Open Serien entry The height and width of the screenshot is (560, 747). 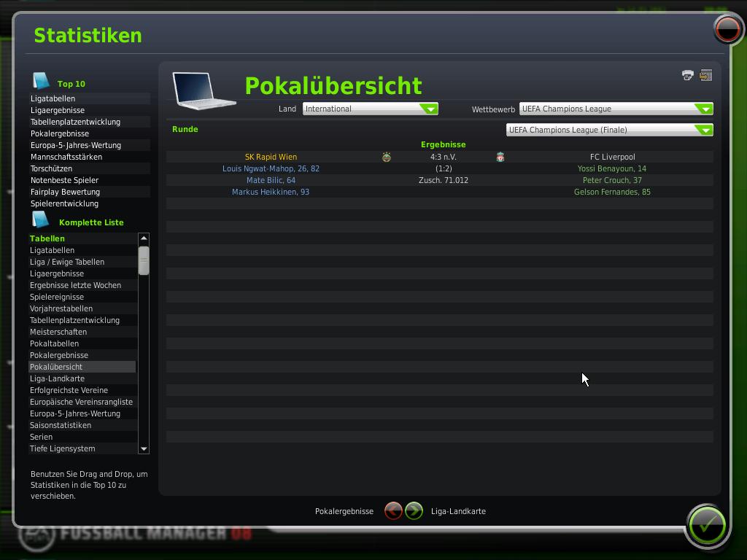(x=41, y=437)
